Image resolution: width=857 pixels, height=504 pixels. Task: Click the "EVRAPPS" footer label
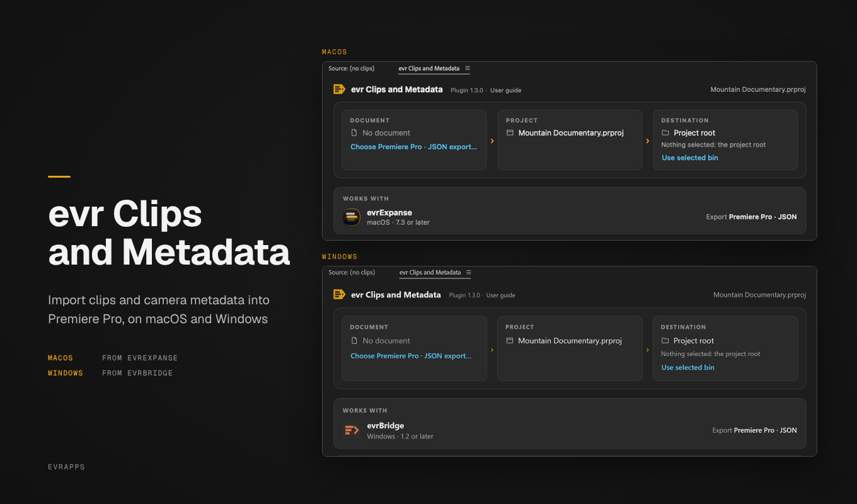[66, 467]
